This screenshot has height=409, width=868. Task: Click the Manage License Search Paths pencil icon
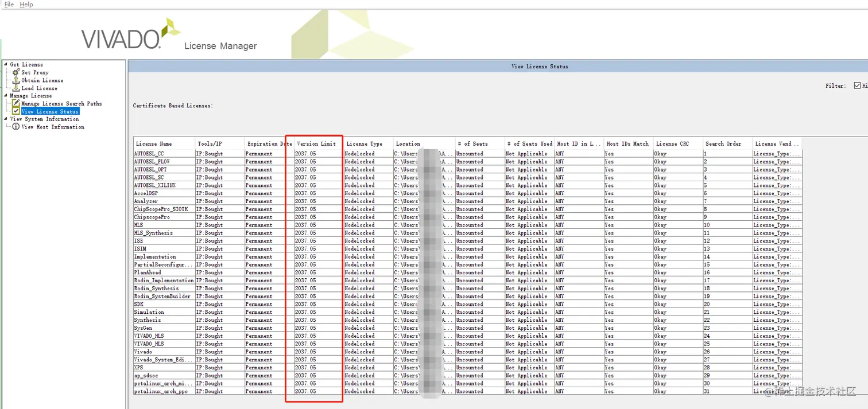pyautogui.click(x=16, y=103)
